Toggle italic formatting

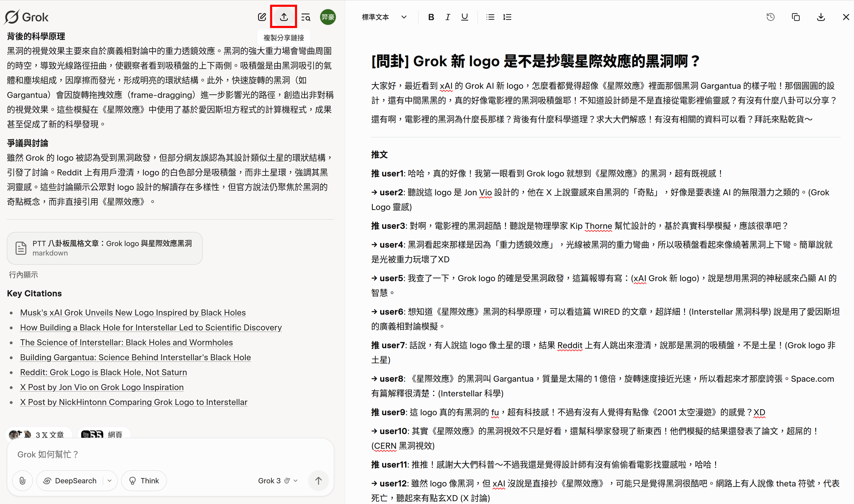[x=448, y=17]
